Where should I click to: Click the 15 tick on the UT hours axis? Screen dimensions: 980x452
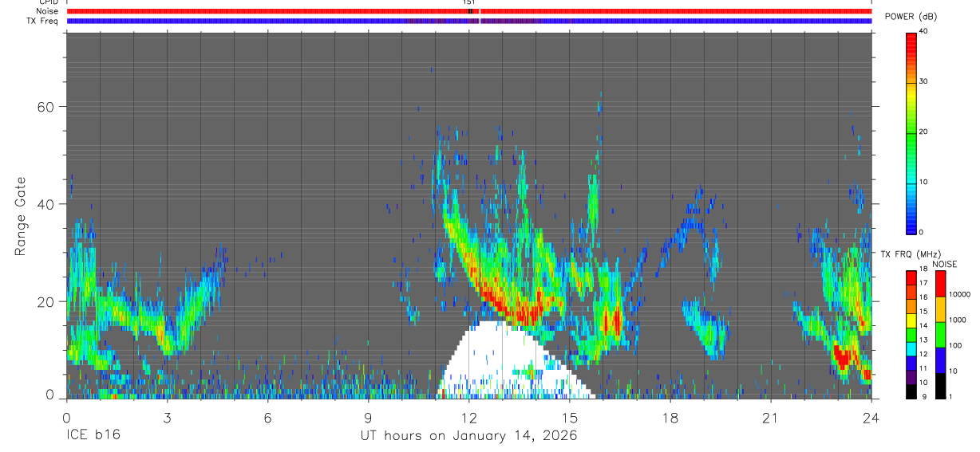(x=570, y=417)
